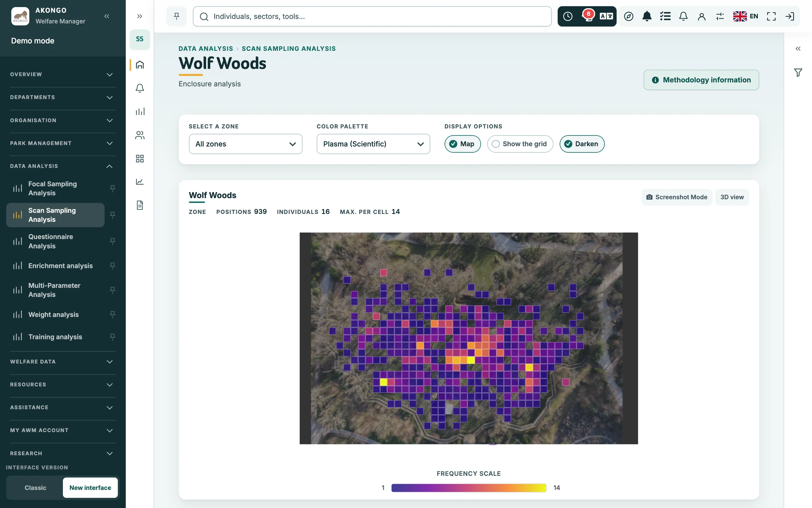Open the home icon in mini sidebar
Viewport: 812px width, 508px height.
coord(140,65)
